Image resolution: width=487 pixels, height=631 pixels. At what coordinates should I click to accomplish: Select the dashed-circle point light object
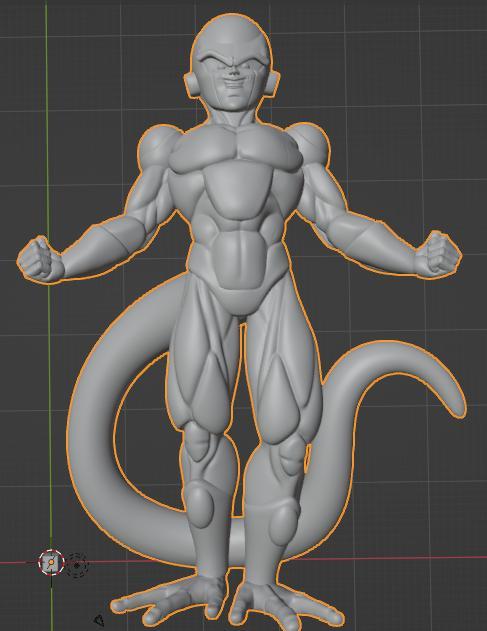(x=76, y=565)
